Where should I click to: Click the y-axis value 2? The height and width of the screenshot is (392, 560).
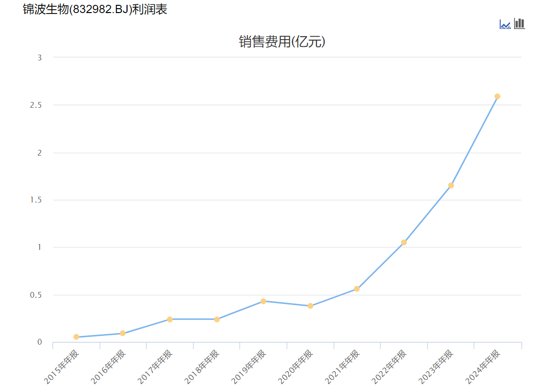click(40, 153)
